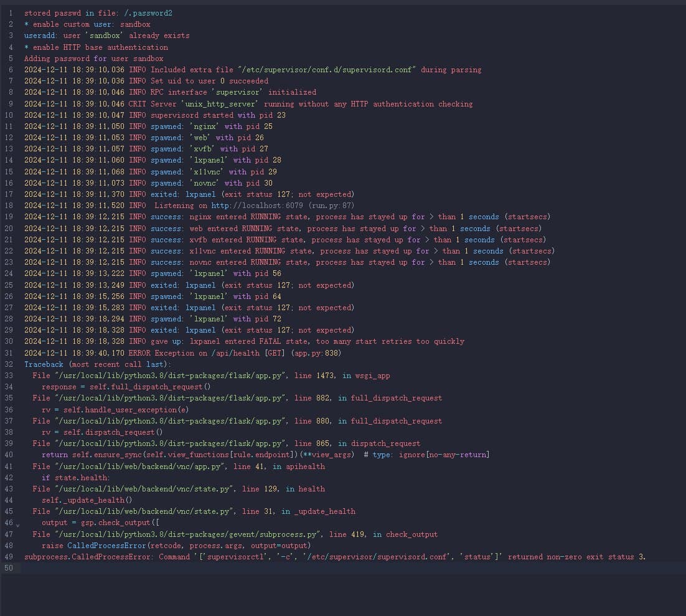Select '* enable HTTP base authentication' line
Image resolution: width=686 pixels, height=616 pixels.
96,47
